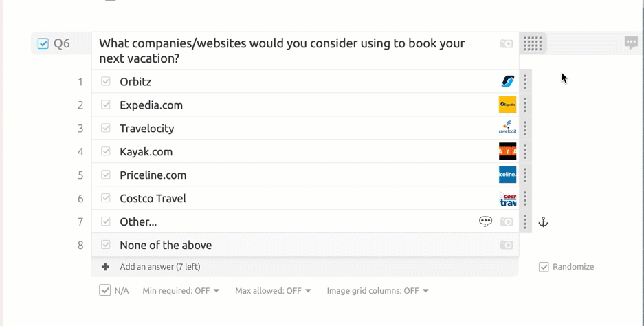Toggle the N/A checkbox
The height and width of the screenshot is (326, 644).
pos(105,290)
